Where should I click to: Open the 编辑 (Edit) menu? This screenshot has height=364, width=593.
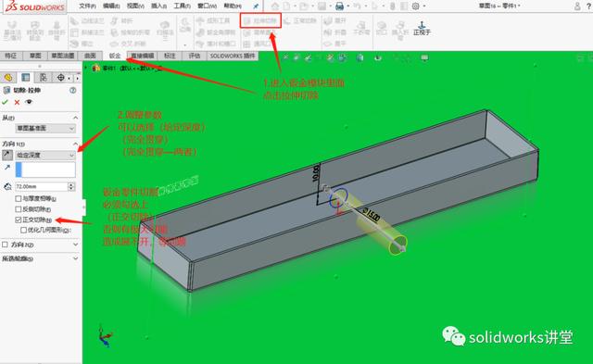[x=111, y=6]
